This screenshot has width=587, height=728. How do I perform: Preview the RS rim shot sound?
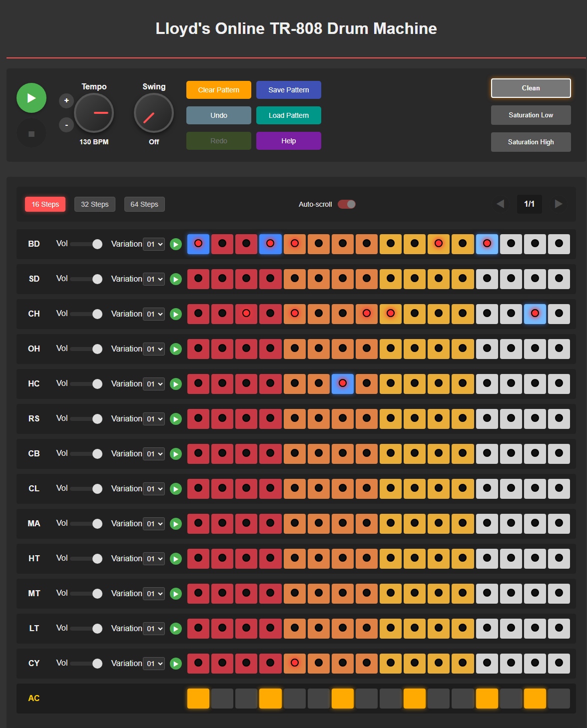(x=176, y=419)
